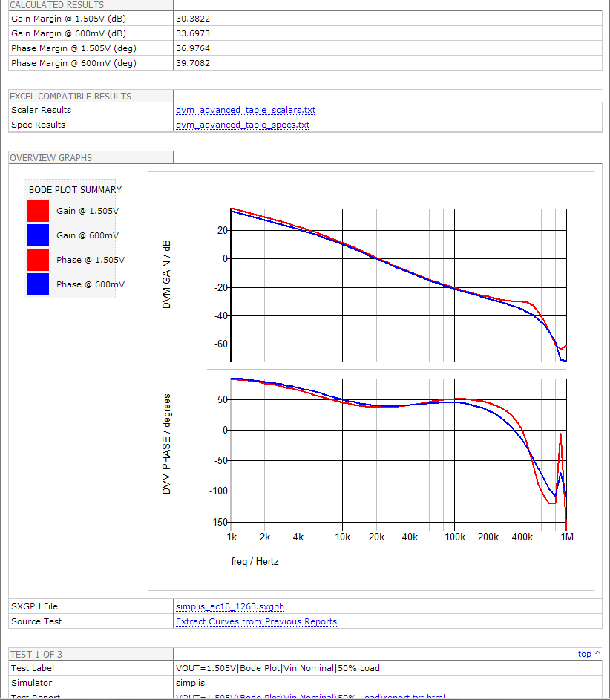This screenshot has width=610, height=700.
Task: Select the Gain Margin value 30.3822
Action: tap(193, 18)
